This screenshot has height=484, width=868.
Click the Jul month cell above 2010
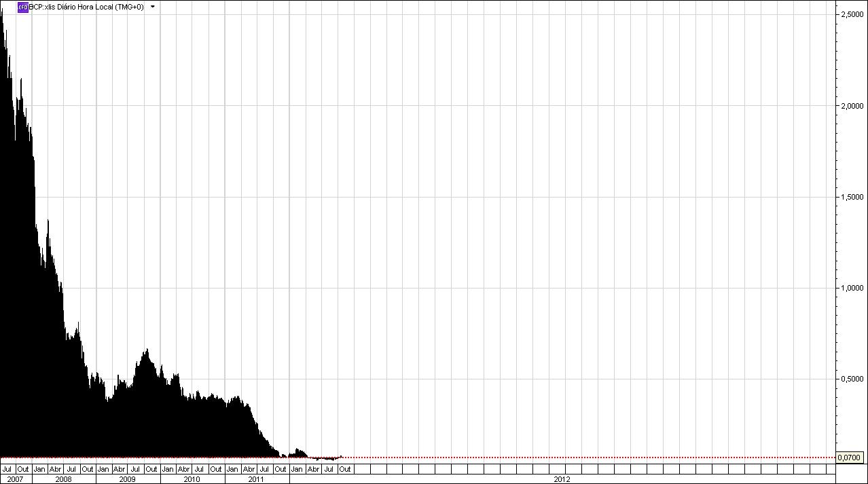(x=200, y=469)
